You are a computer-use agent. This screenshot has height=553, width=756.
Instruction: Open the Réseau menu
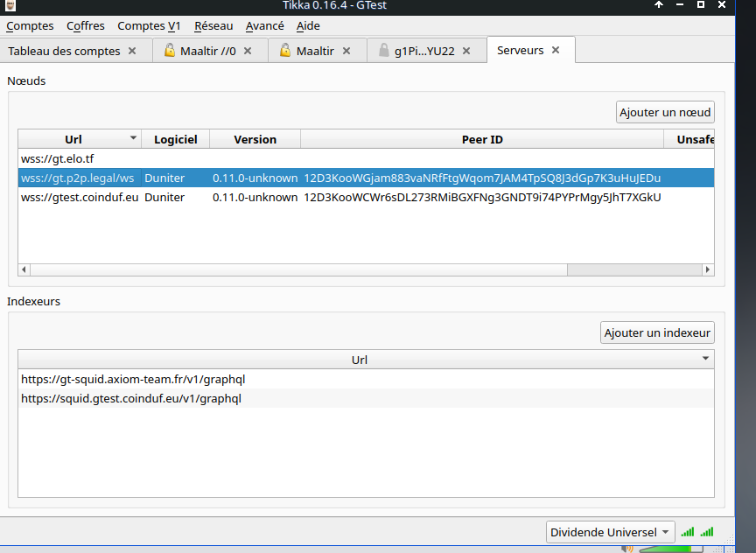click(x=213, y=25)
